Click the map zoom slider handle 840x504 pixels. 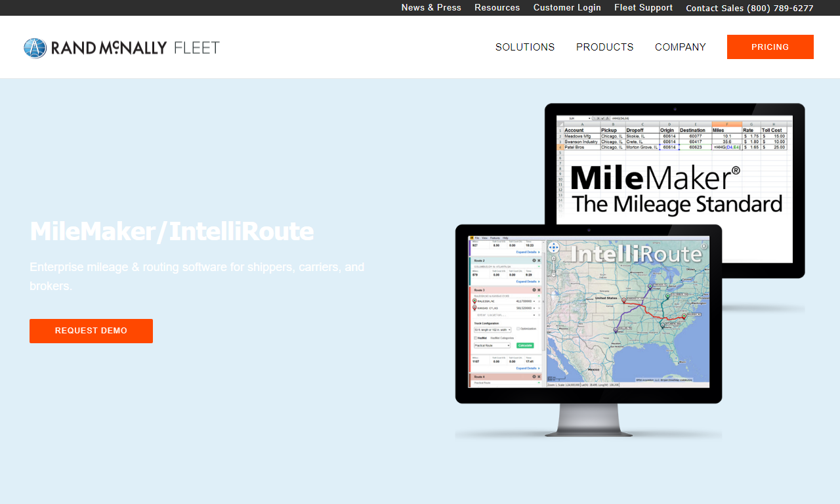click(554, 273)
